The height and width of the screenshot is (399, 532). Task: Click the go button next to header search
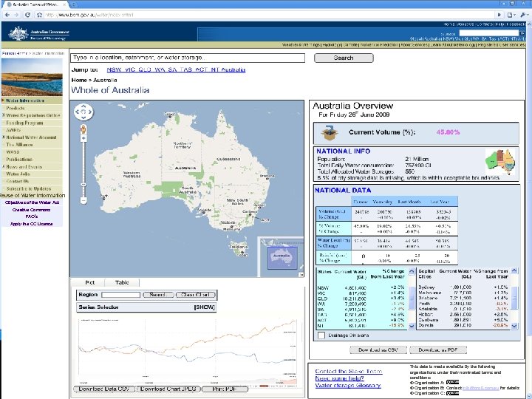pos(522,33)
